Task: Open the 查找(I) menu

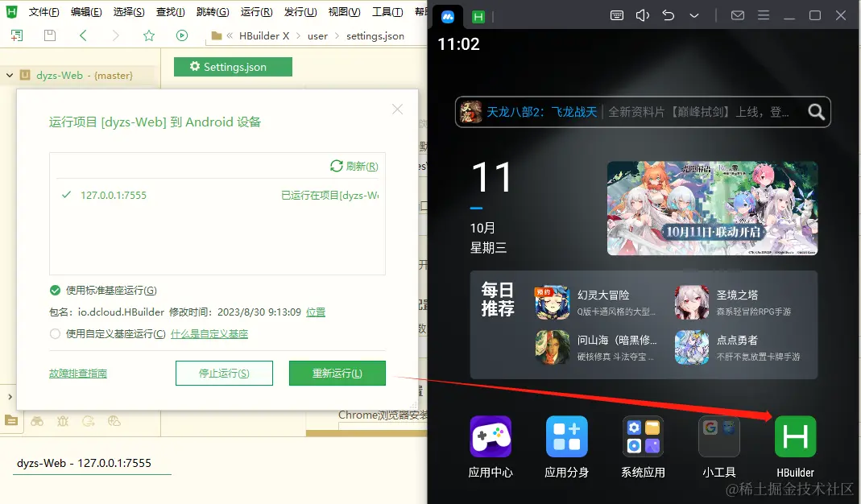Action: coord(170,11)
